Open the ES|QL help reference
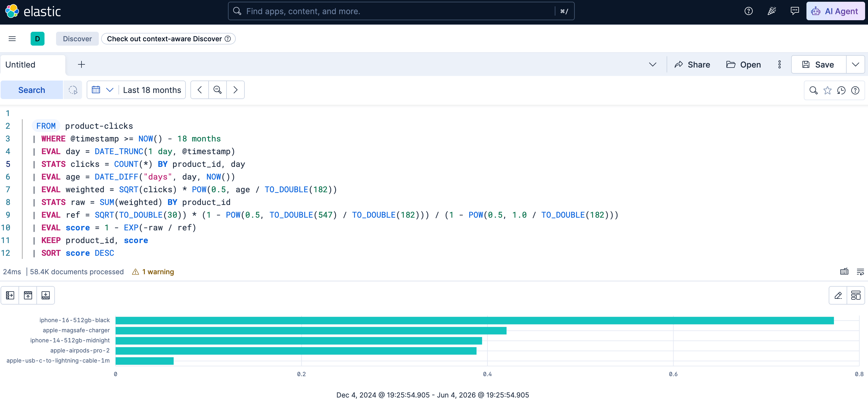 click(855, 90)
